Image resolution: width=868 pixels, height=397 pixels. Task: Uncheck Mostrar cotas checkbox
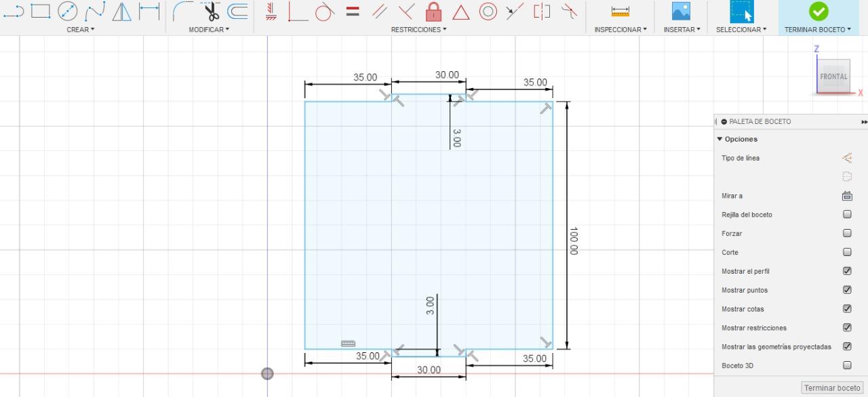point(847,309)
